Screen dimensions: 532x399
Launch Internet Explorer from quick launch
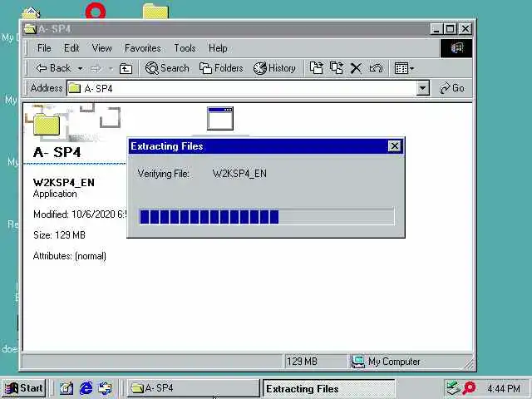point(86,388)
